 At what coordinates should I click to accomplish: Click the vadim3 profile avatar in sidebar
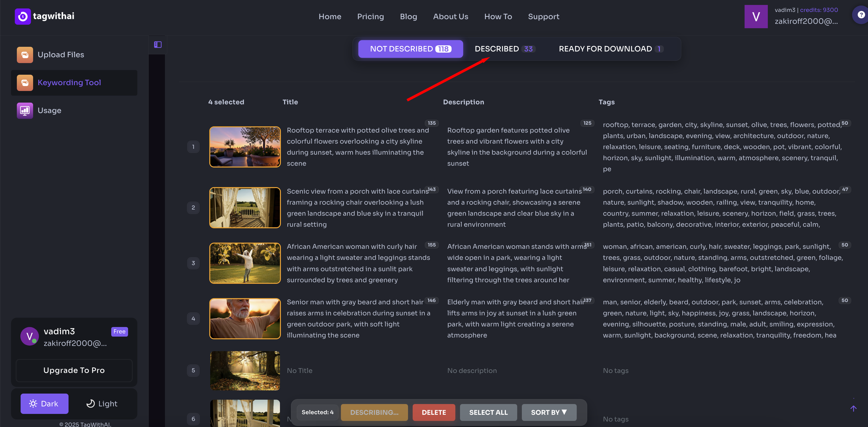click(29, 336)
